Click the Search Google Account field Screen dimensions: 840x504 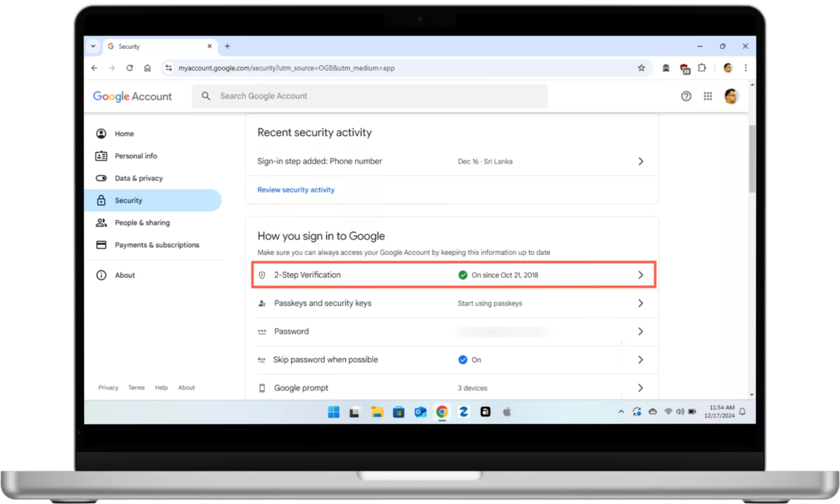370,96
